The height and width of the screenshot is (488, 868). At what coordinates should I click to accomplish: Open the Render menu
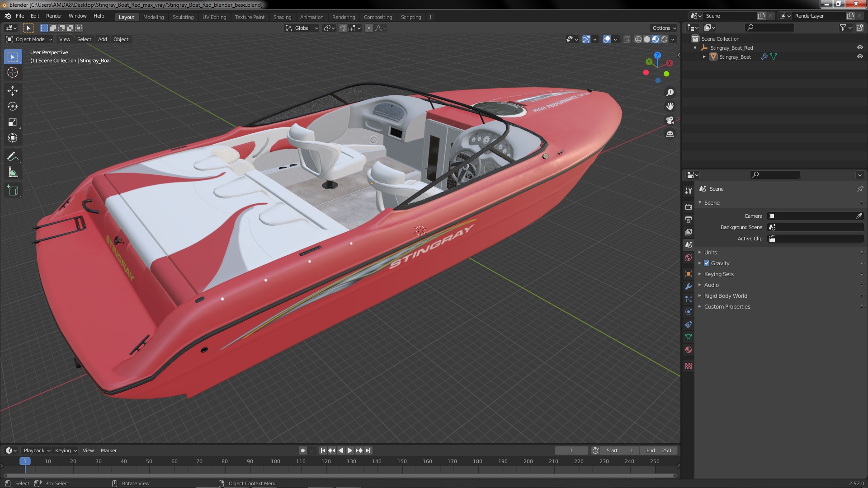click(x=54, y=16)
